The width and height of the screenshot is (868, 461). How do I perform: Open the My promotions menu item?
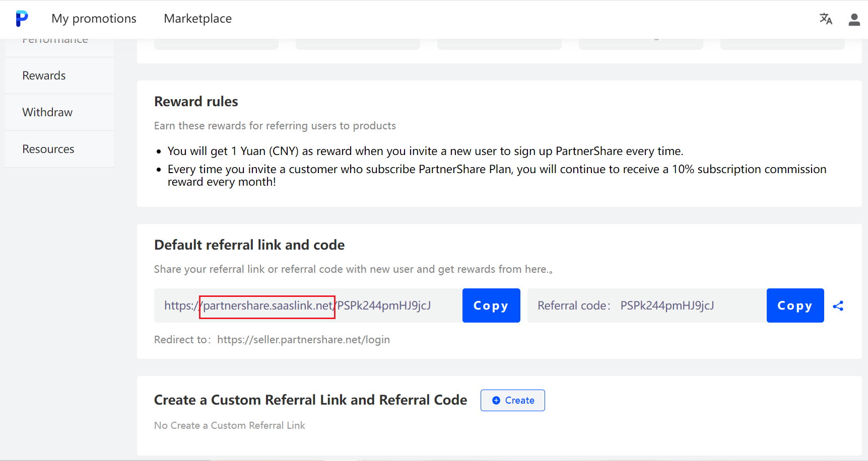tap(94, 19)
